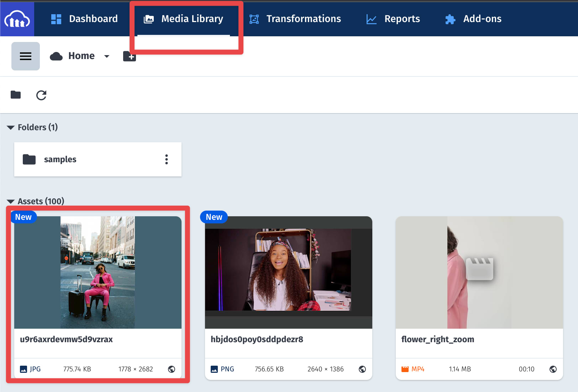Click the 756.65 KB file size

269,369
